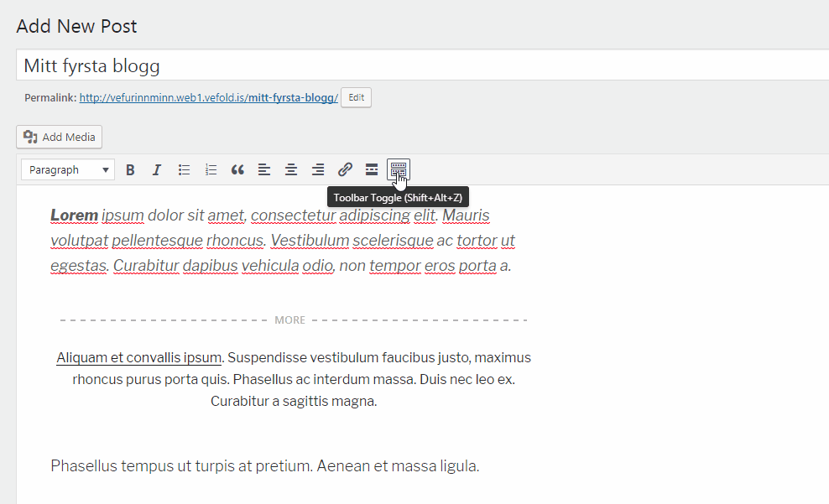Apply blockquote formatting

coord(237,170)
